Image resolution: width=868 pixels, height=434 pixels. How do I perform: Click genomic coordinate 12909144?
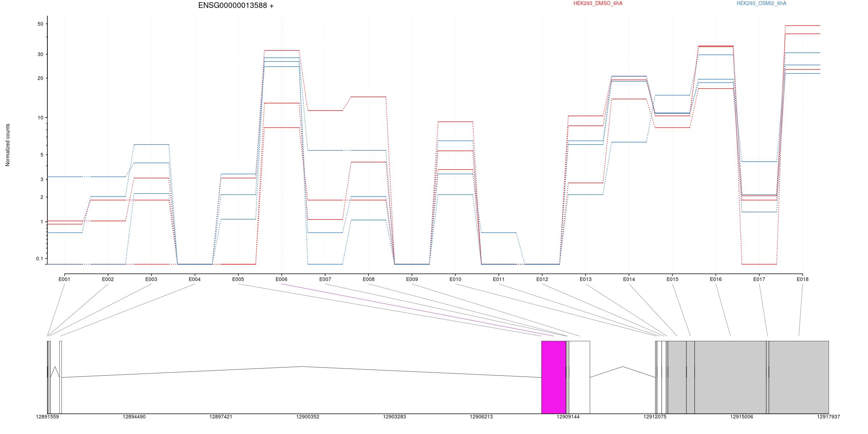[568, 417]
